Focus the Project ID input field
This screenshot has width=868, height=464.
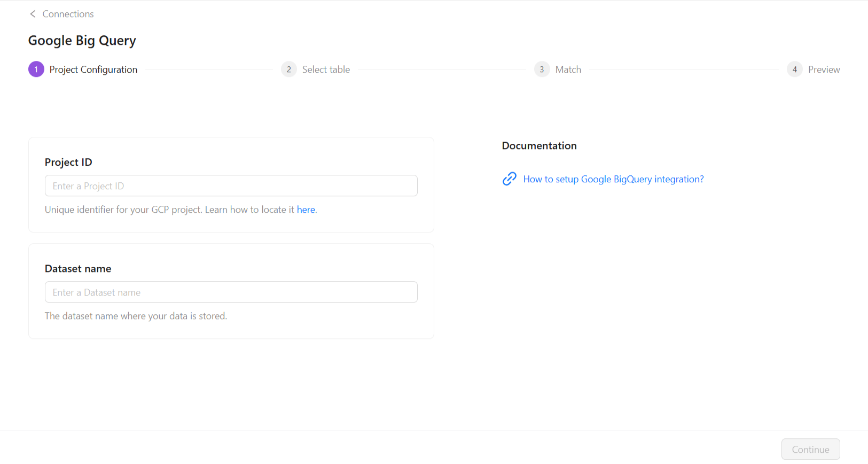point(231,185)
